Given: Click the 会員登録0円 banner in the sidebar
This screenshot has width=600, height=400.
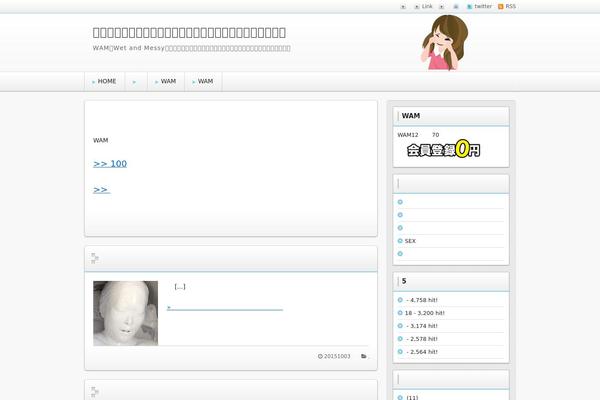Looking at the screenshot, I should click(x=443, y=149).
